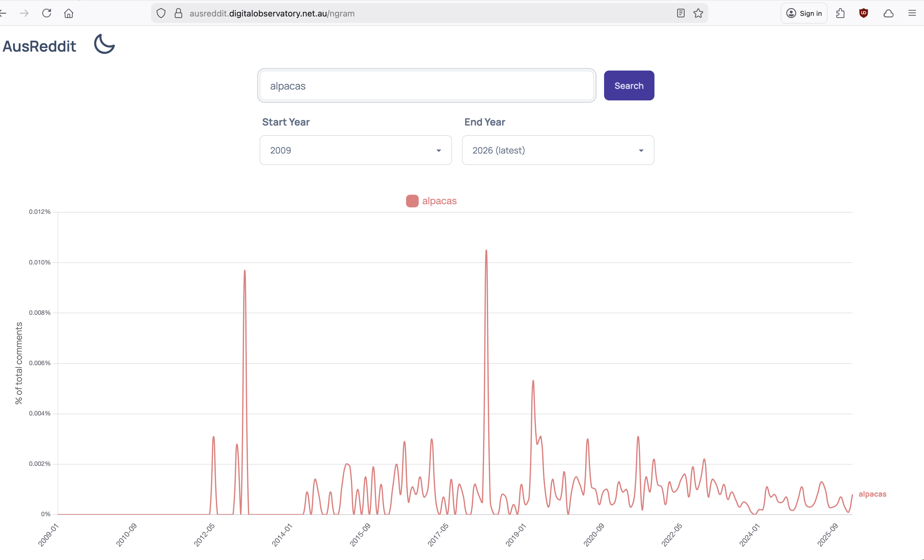Screen dimensions: 924x560
Task: Focus the alpacas search field
Action: [426, 86]
